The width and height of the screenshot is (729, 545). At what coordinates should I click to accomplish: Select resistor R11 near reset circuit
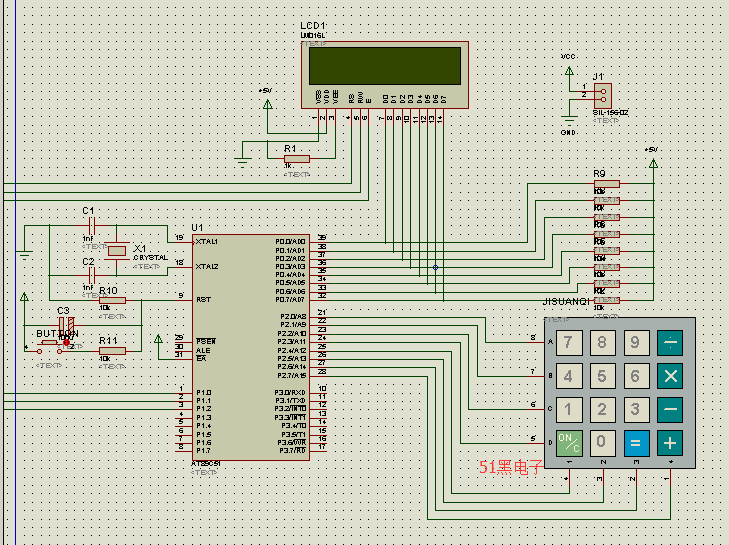[111, 350]
